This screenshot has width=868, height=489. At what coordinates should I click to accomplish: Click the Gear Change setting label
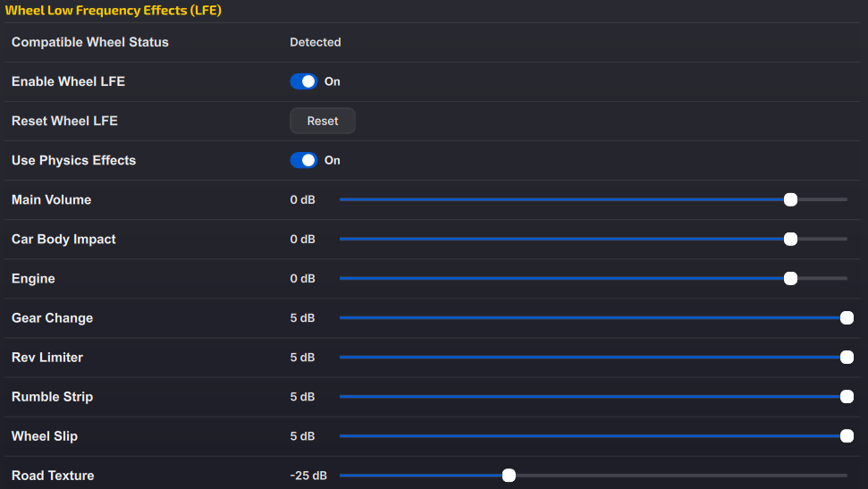(x=52, y=317)
